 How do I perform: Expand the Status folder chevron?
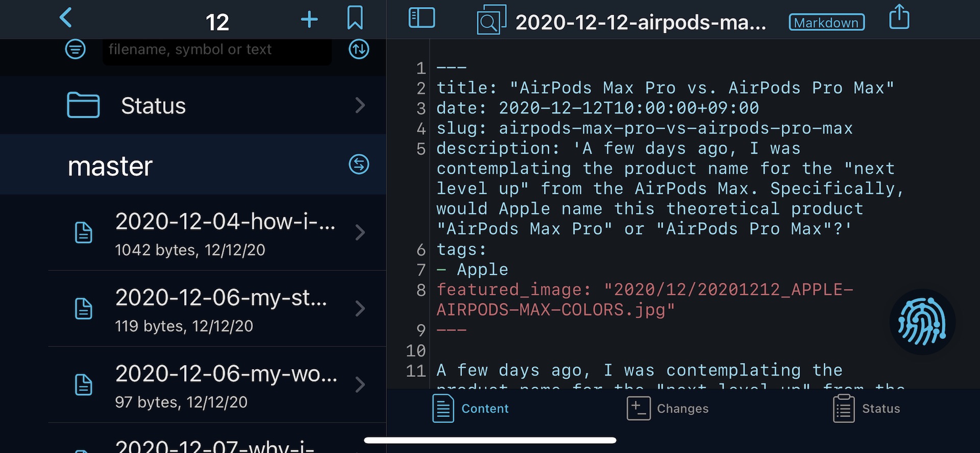(x=360, y=105)
